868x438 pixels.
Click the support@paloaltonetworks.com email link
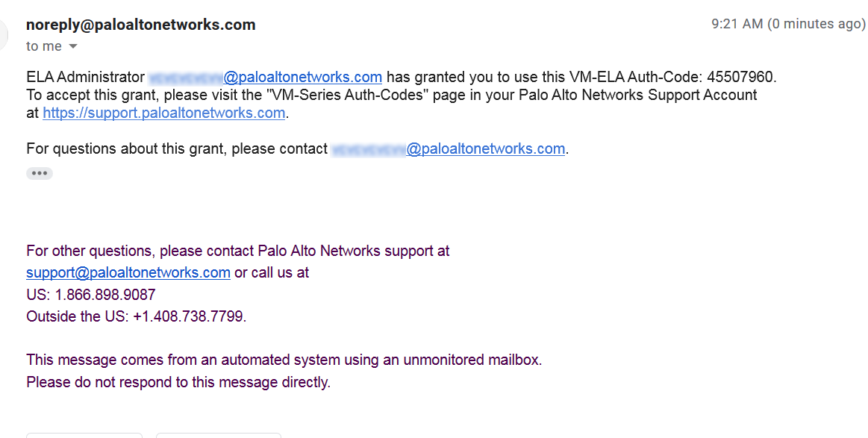[128, 272]
